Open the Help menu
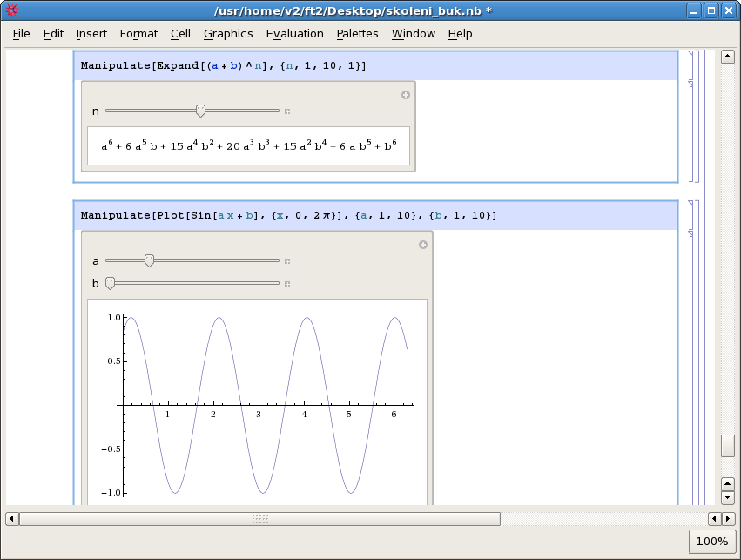 coord(461,34)
